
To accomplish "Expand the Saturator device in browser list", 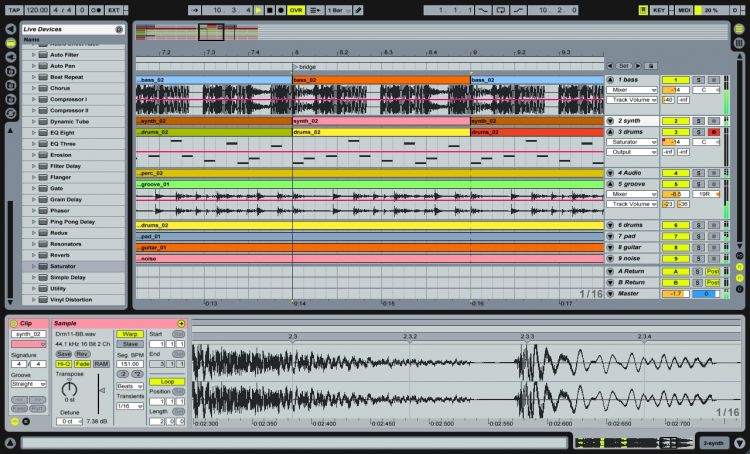I will [x=33, y=266].
